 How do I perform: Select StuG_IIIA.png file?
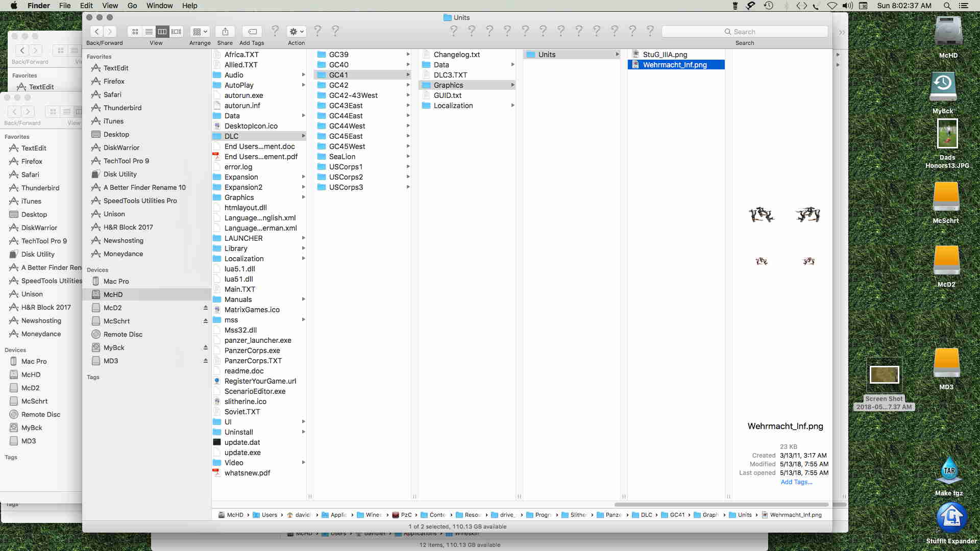click(665, 55)
